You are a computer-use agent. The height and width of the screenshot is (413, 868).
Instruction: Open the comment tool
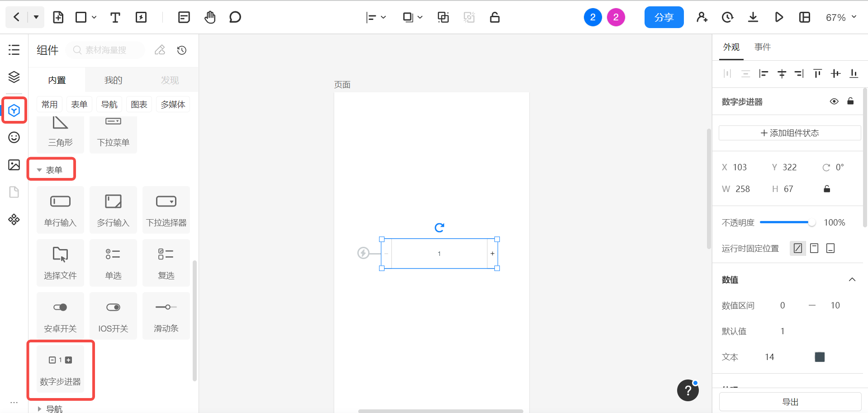pos(235,18)
